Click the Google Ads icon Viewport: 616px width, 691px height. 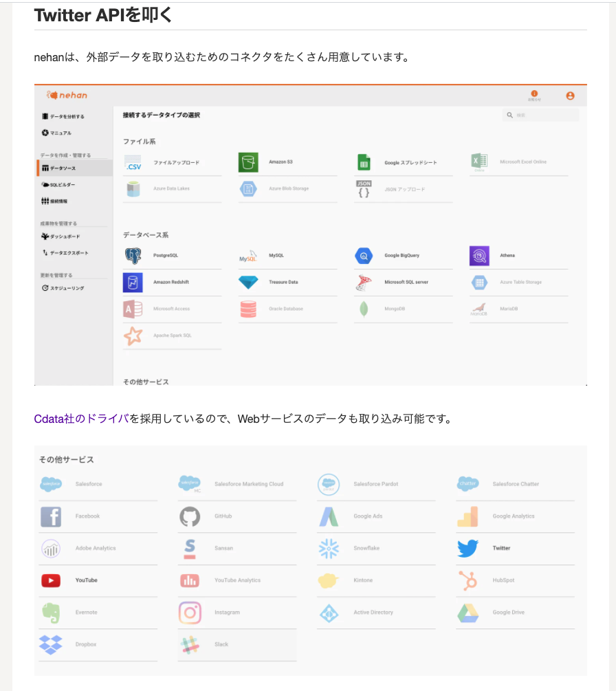[x=329, y=516]
